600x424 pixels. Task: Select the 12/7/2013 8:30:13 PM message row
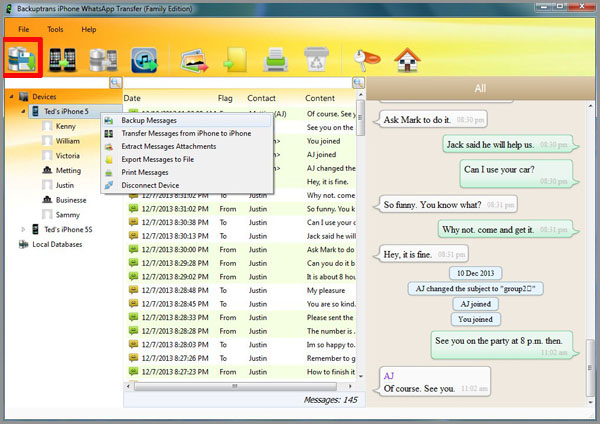(241, 236)
